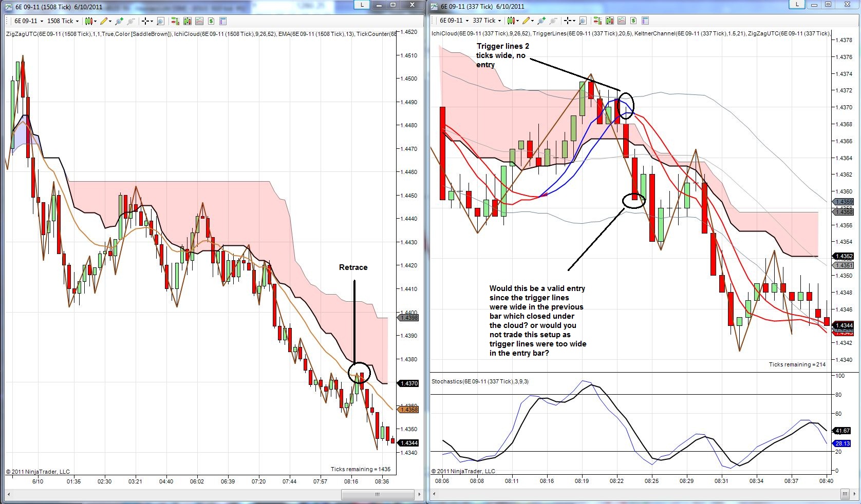This screenshot has width=861, height=504.
Task: Click the 1.4370 price marker on left chart
Action: pos(409,383)
